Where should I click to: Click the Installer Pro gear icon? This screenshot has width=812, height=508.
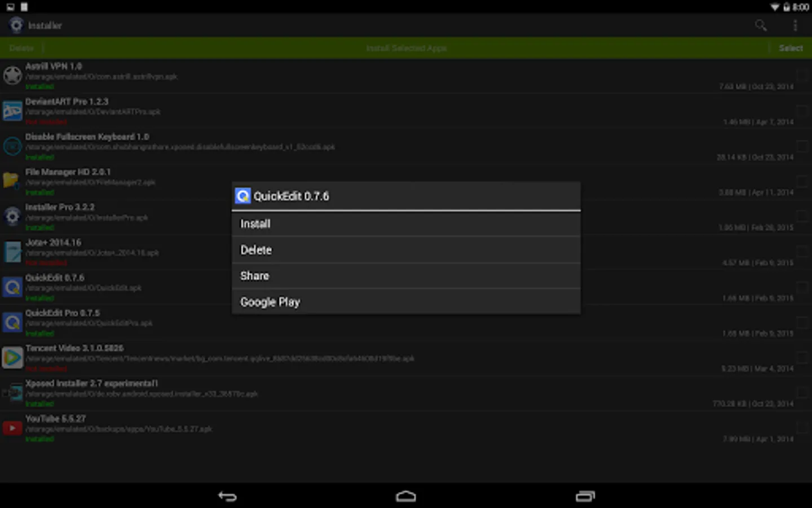click(x=12, y=217)
